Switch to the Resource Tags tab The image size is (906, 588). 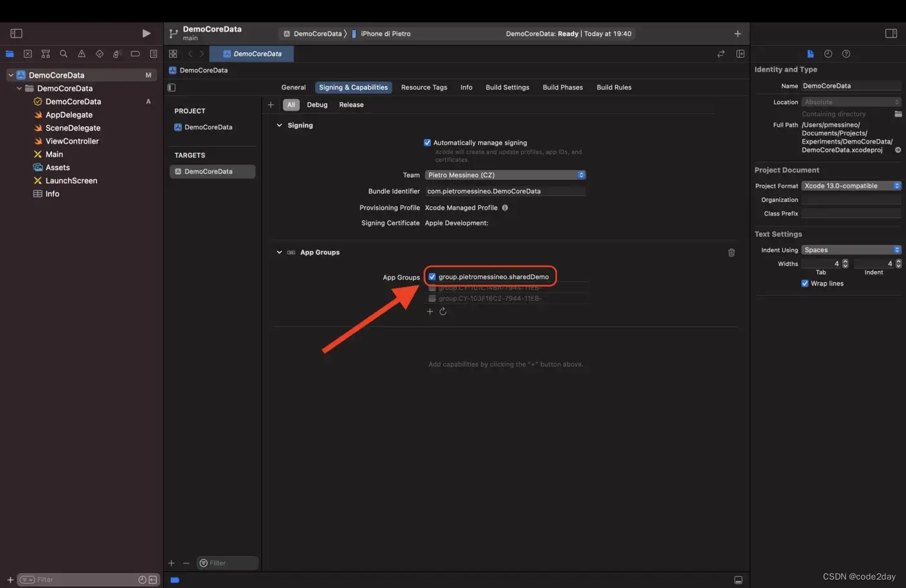(x=424, y=87)
